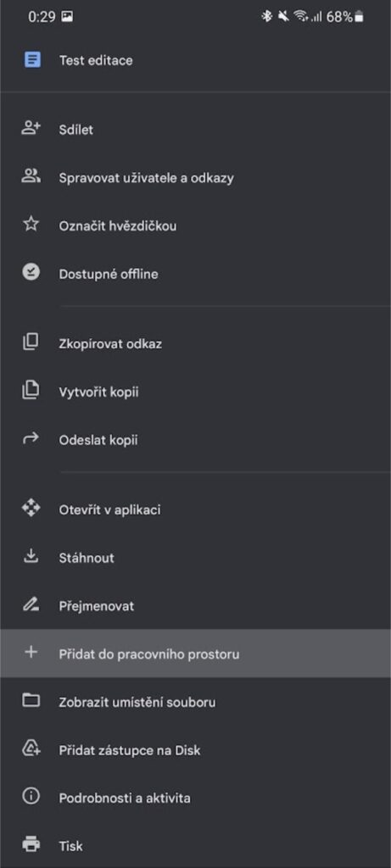Tap the Vytvořit kopii document icon

click(x=31, y=390)
